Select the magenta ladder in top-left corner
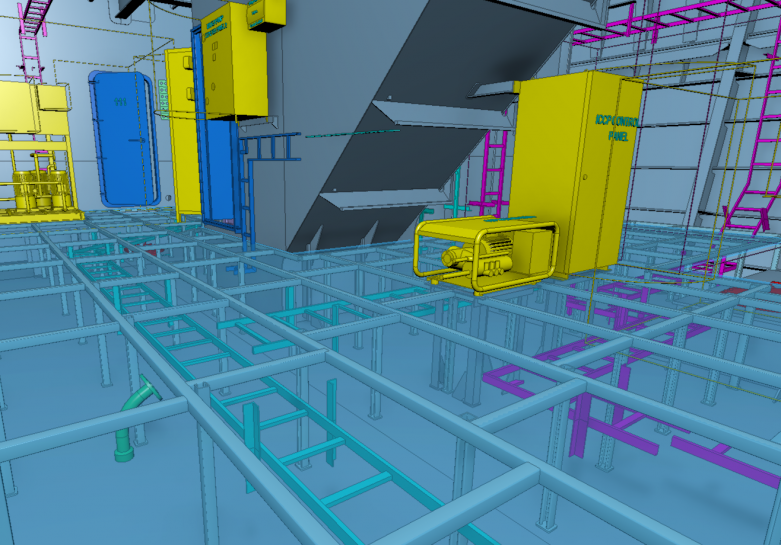Viewport: 781px width, 545px height. click(x=32, y=28)
